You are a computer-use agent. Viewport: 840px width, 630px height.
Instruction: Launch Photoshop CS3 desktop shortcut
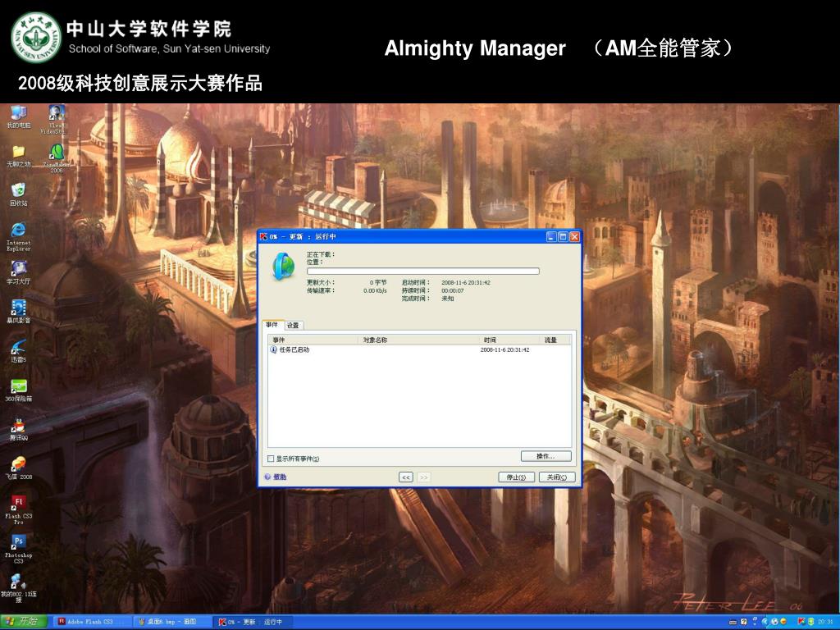pyautogui.click(x=18, y=549)
